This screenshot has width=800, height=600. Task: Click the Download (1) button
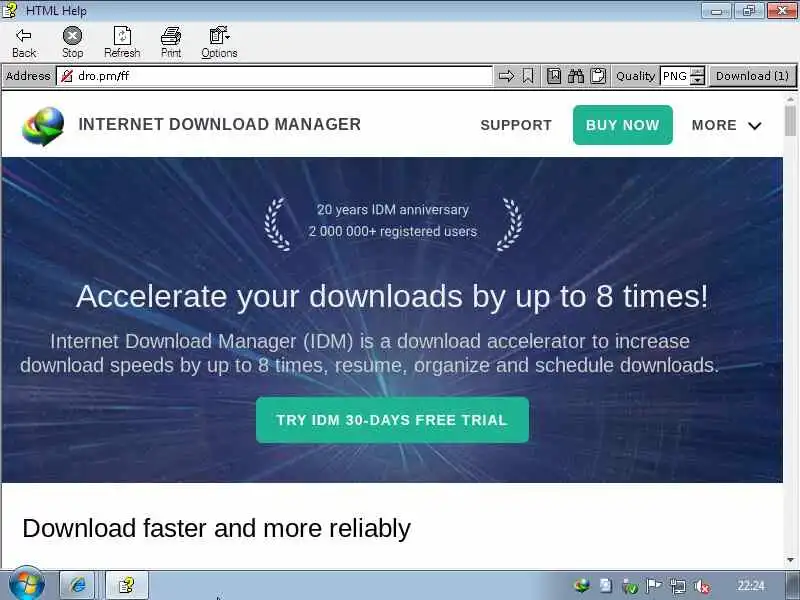point(752,76)
